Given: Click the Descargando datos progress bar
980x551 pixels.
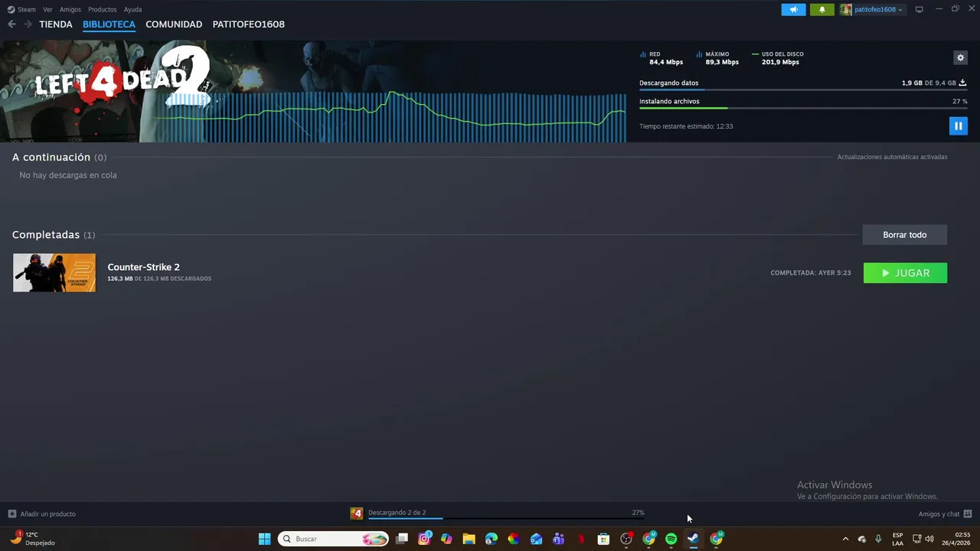Looking at the screenshot, I should click(x=803, y=90).
